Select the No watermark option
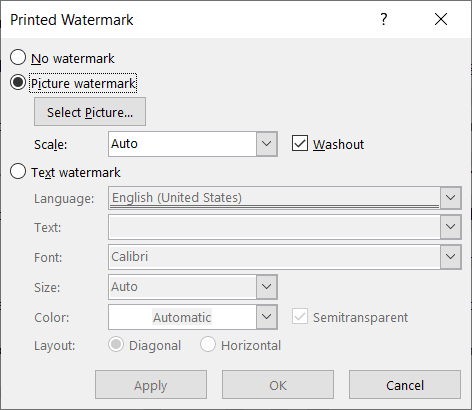 coord(18,57)
